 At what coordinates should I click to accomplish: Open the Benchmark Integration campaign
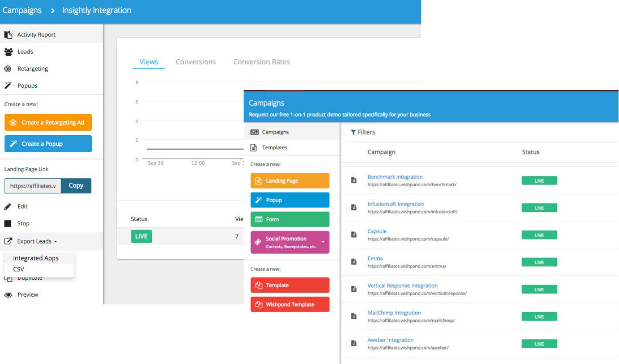(x=395, y=177)
